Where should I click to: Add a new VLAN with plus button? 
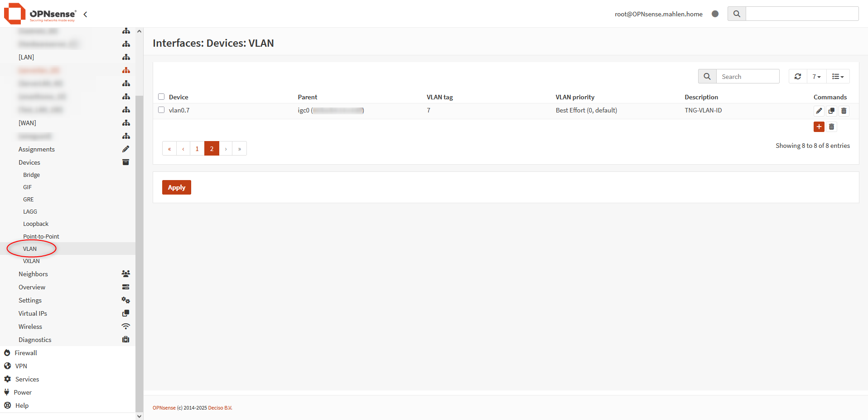(819, 127)
